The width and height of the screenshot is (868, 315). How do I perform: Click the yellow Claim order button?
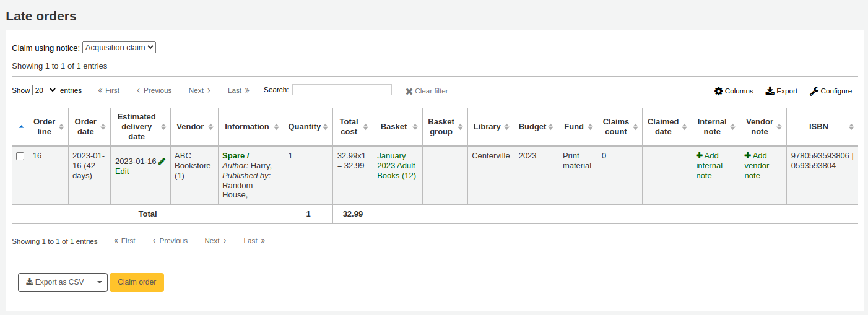137,282
